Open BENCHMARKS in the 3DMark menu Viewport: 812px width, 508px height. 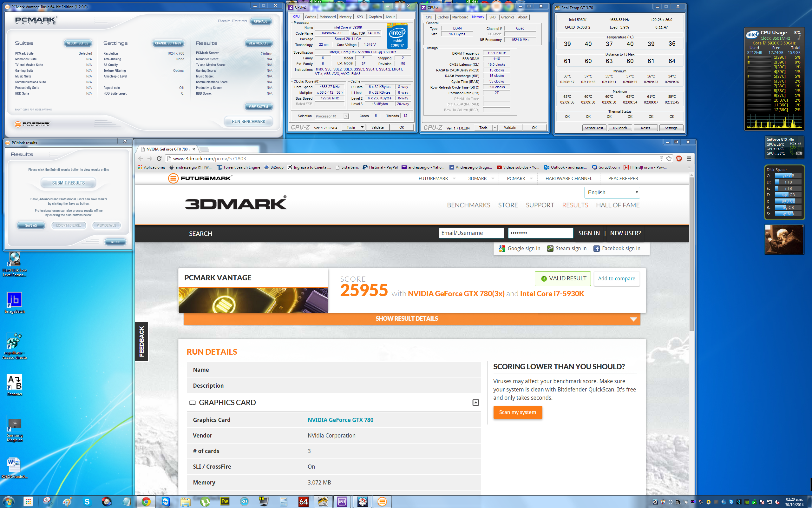(x=468, y=205)
